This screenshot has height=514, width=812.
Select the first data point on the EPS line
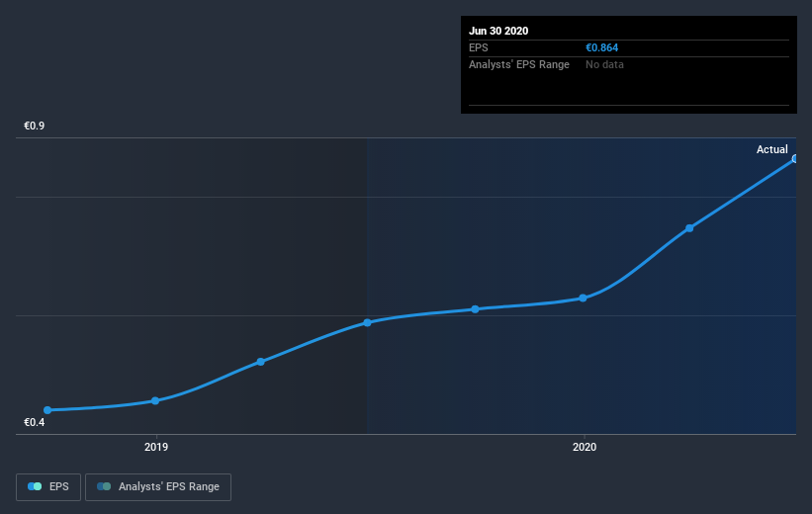[x=47, y=410]
